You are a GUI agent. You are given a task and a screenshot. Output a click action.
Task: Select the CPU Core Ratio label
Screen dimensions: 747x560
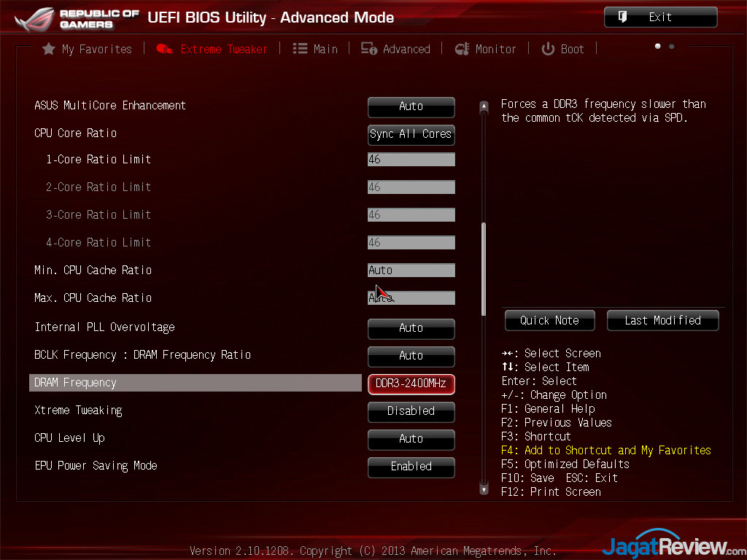75,133
